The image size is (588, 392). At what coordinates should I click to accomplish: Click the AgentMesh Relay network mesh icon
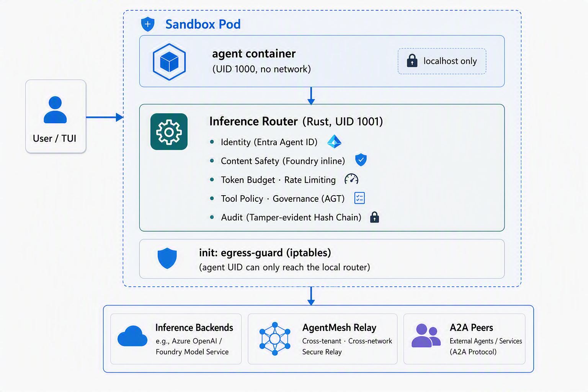click(x=275, y=339)
